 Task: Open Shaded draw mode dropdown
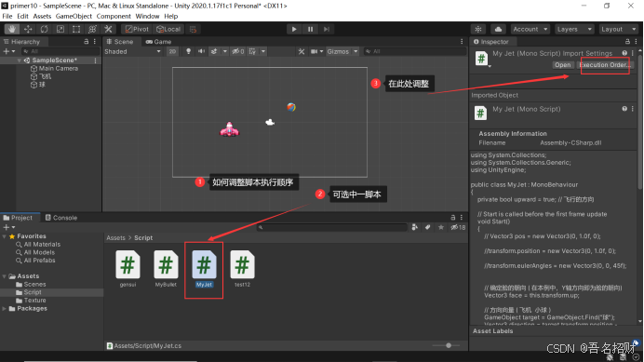tap(132, 51)
